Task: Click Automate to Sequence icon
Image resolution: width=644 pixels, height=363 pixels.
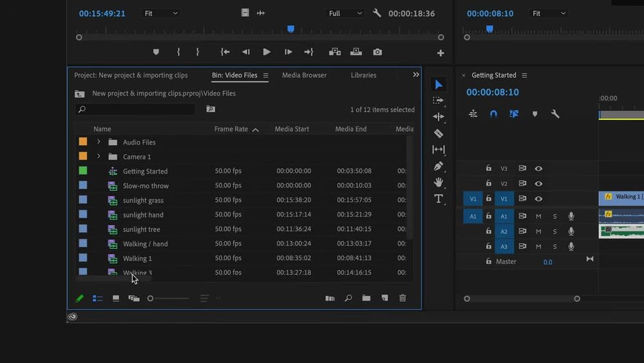Action: pyautogui.click(x=330, y=299)
